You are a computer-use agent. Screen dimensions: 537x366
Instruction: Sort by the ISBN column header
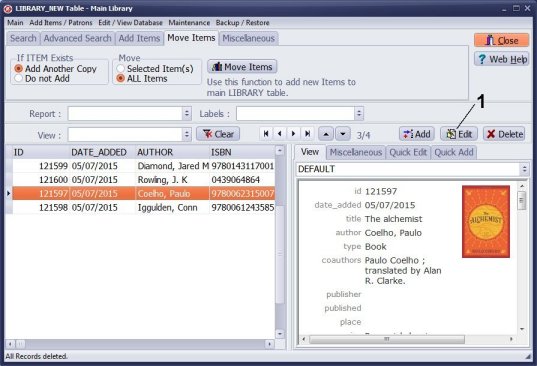(x=242, y=152)
